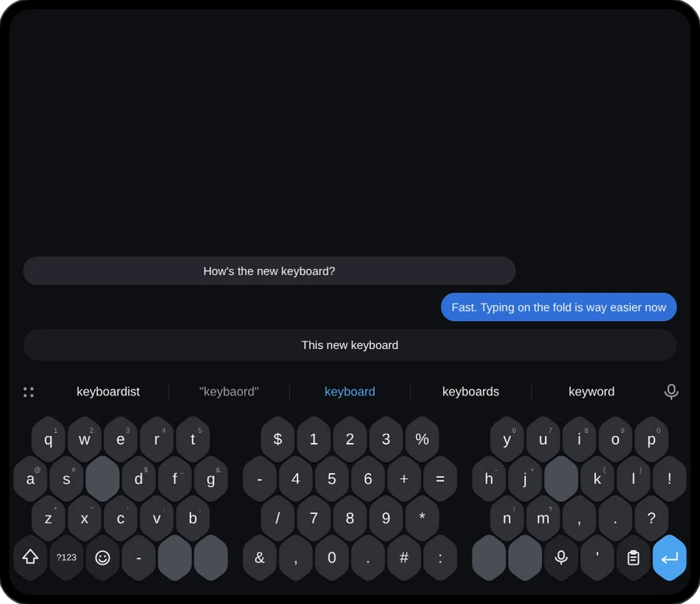
Task: Tap the q key
Action: pos(48,439)
